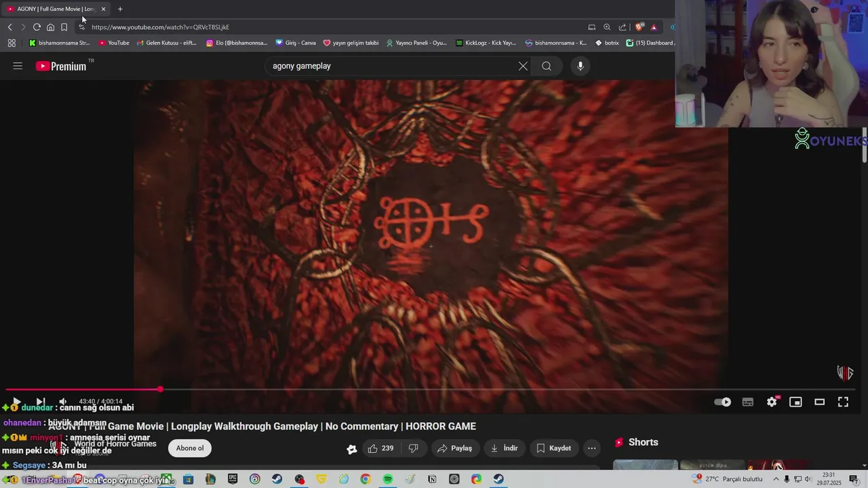Open a new browser tab with the plus
The height and width of the screenshot is (488, 868).
point(120,9)
